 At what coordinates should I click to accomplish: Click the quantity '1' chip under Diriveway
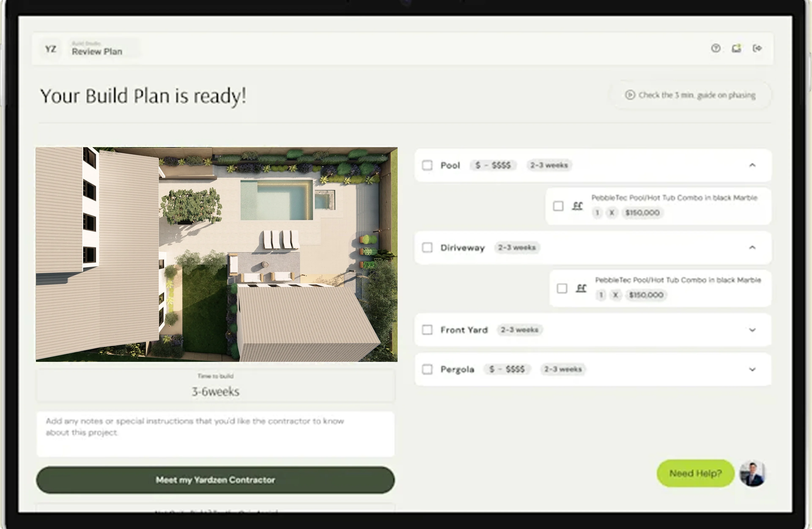[x=601, y=295]
